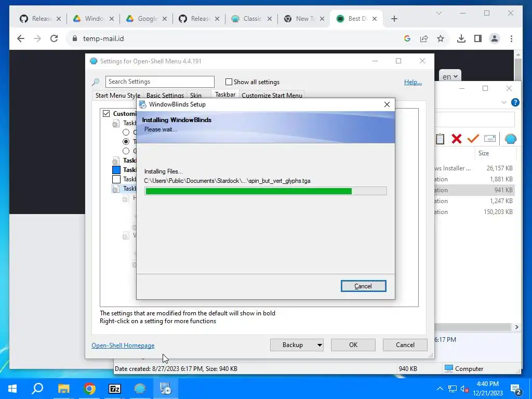Open the Customize Start Menu tab

point(272,96)
